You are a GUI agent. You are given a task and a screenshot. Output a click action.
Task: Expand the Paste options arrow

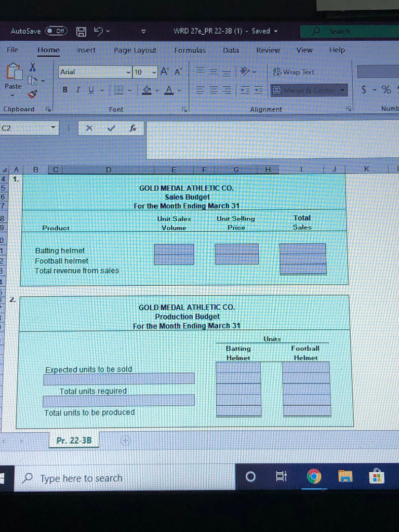pyautogui.click(x=13, y=95)
